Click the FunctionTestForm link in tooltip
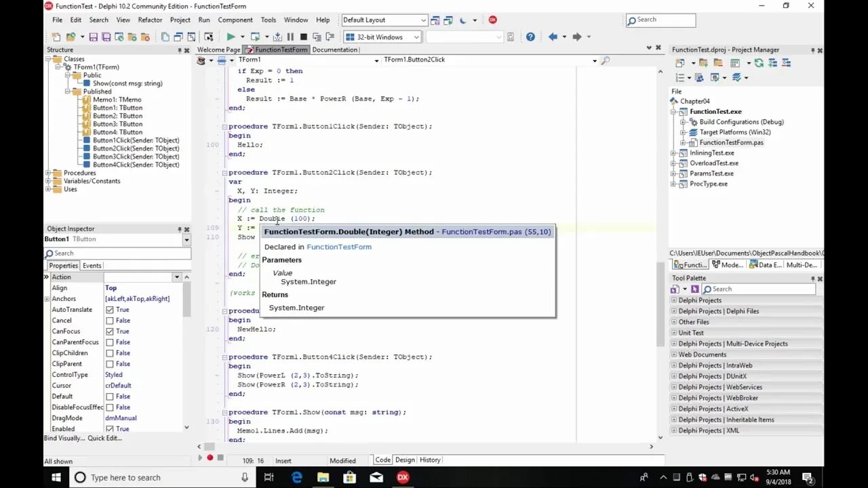 point(339,247)
